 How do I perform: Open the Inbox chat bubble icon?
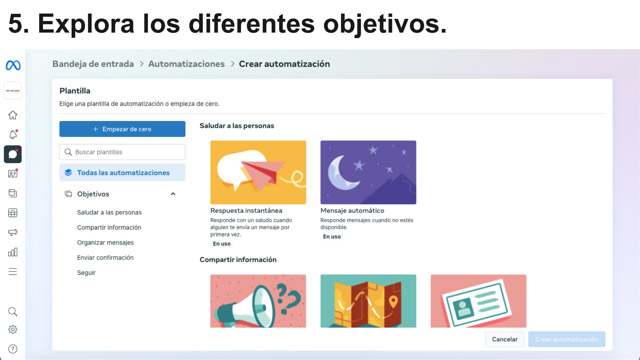click(x=13, y=154)
